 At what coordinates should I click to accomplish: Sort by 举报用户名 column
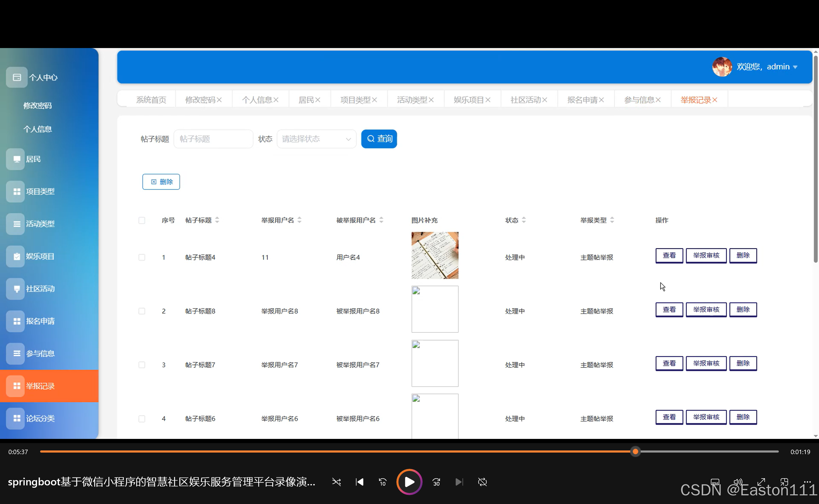299,220
